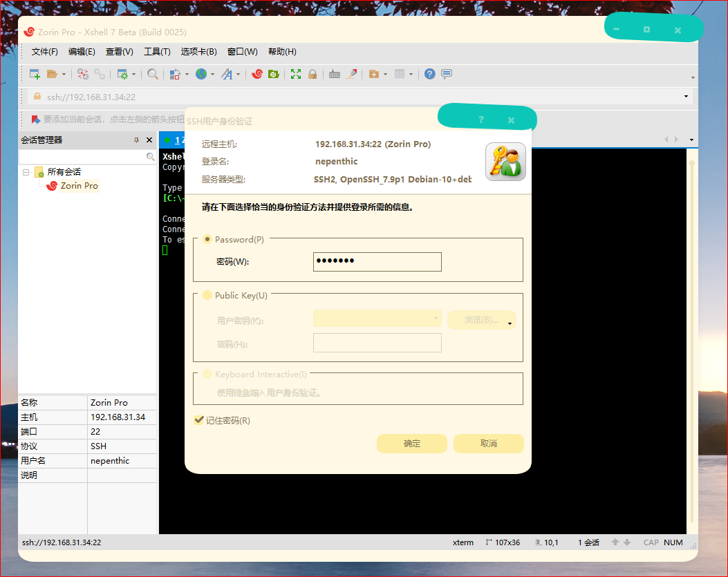Click the 浏览(B)... button
This screenshot has width=728, height=577.
[481, 320]
